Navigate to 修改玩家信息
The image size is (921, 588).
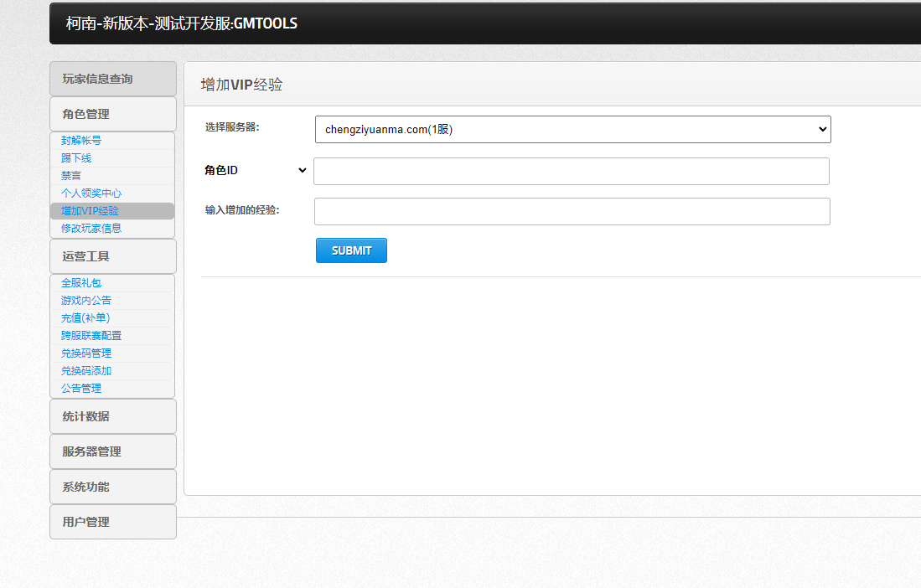click(x=91, y=228)
